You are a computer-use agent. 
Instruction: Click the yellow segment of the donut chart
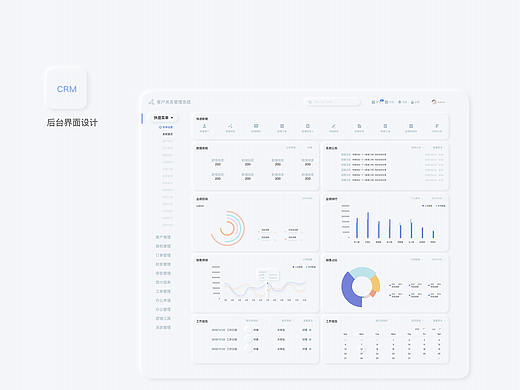pyautogui.click(x=376, y=283)
